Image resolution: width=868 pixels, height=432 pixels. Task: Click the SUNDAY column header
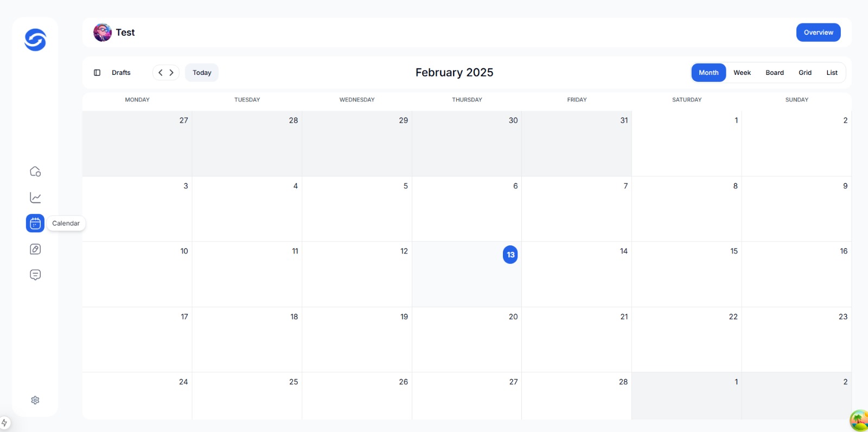pos(797,100)
